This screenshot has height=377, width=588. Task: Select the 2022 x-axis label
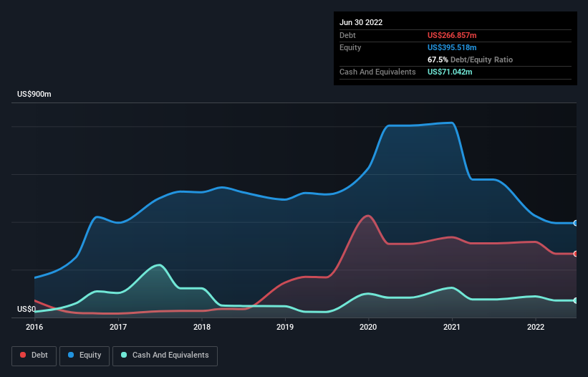536,327
